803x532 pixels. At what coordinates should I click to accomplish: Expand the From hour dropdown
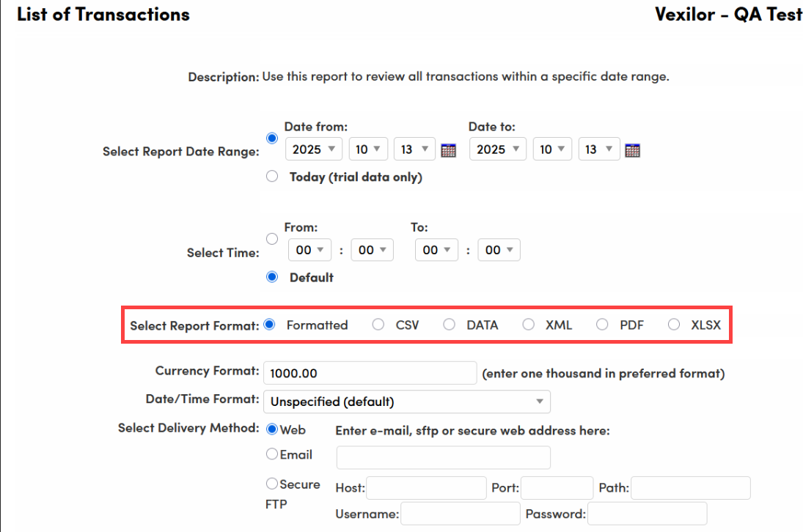coord(310,250)
